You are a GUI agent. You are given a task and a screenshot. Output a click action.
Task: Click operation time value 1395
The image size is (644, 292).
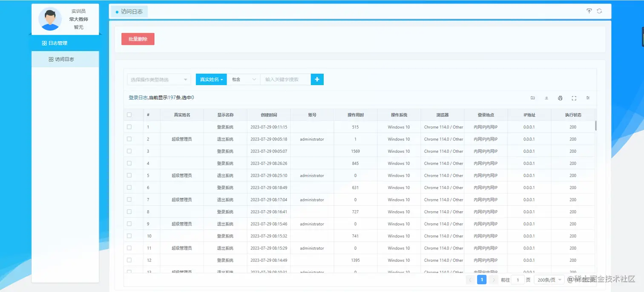tap(356, 260)
